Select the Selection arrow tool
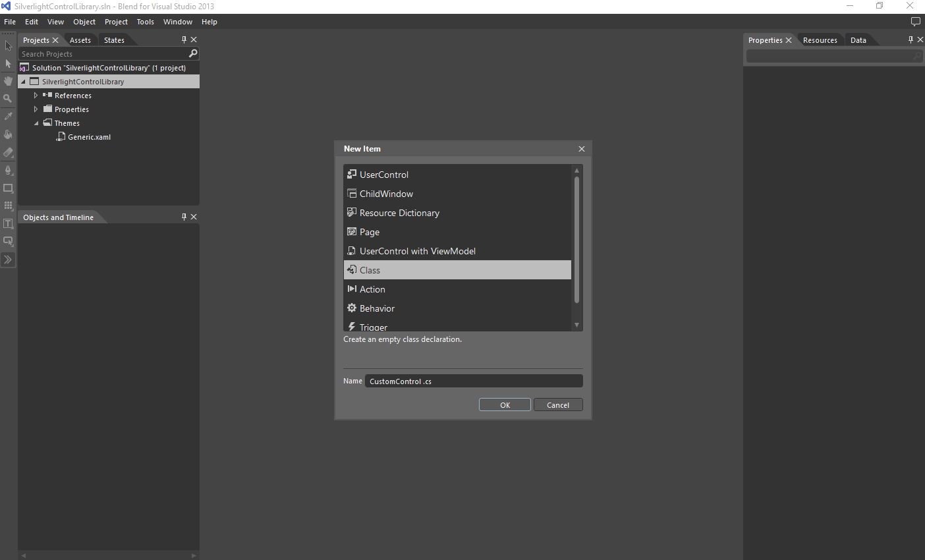Viewport: 925px width, 560px height. click(8, 45)
